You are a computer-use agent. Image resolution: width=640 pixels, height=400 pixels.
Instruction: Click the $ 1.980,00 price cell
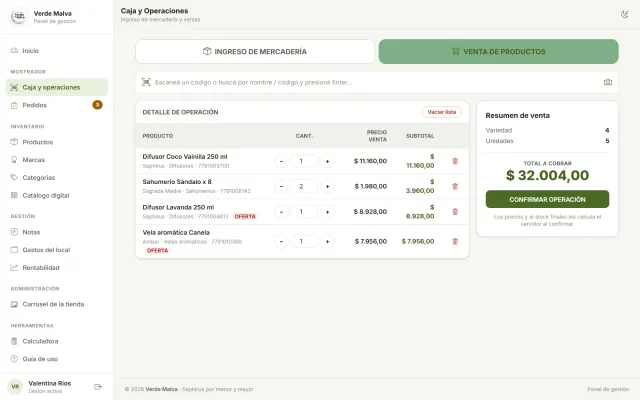[371, 186]
